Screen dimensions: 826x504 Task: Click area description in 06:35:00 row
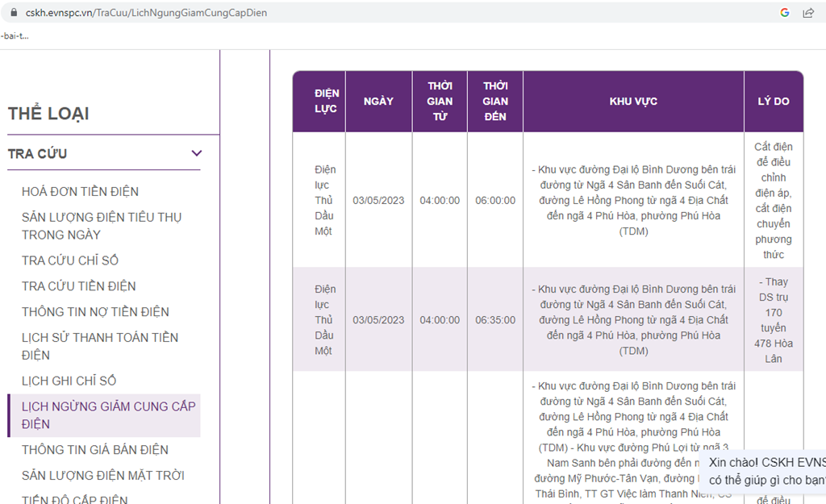point(633,319)
